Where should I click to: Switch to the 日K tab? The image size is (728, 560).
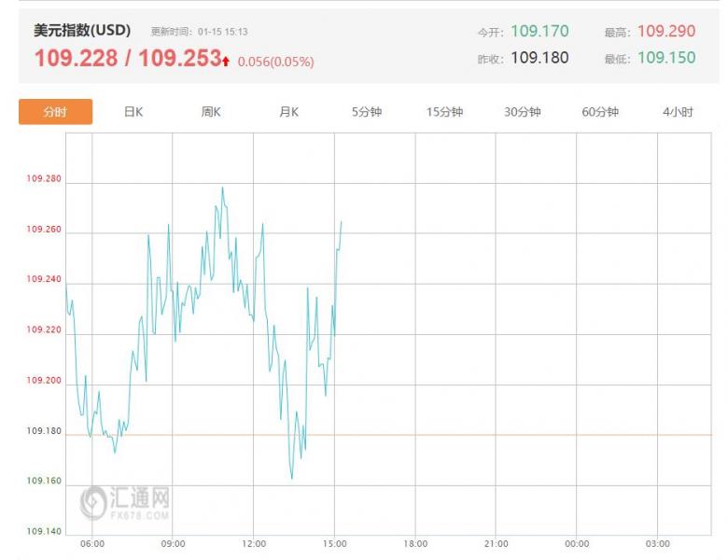pyautogui.click(x=133, y=112)
